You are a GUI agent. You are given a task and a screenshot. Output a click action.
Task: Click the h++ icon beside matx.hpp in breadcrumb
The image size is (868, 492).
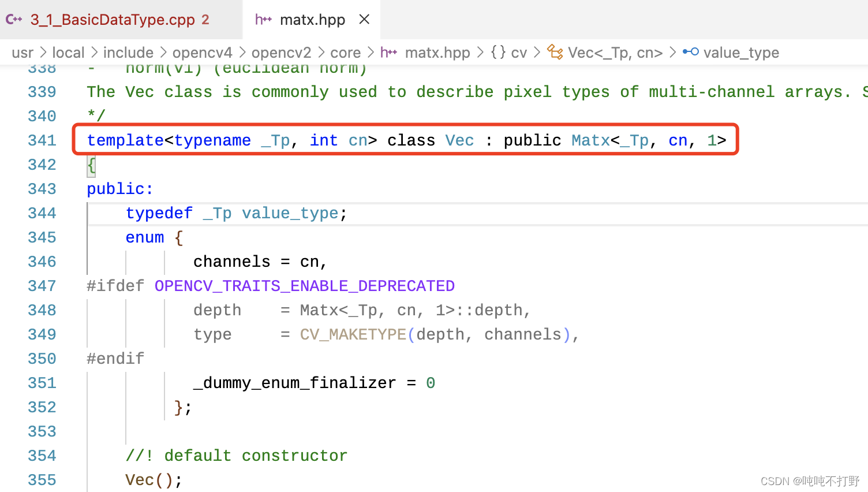click(x=389, y=52)
